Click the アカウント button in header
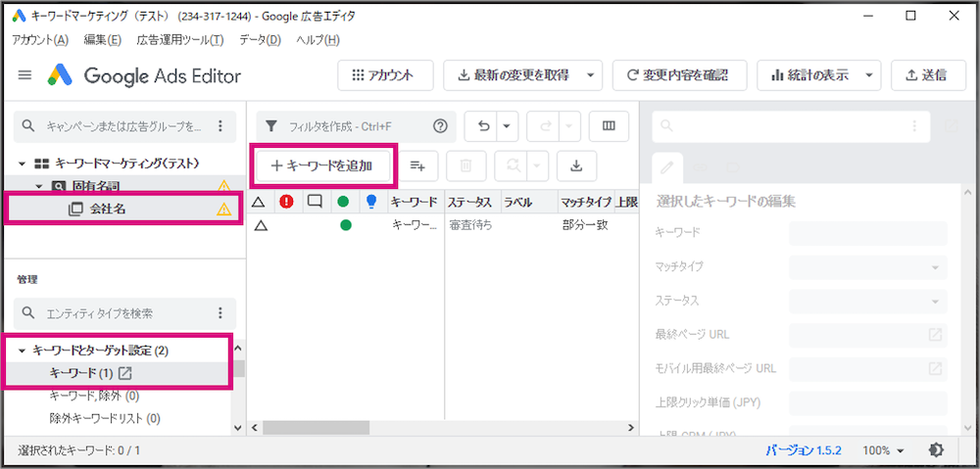Screen dimensions: 980x469 385,75
